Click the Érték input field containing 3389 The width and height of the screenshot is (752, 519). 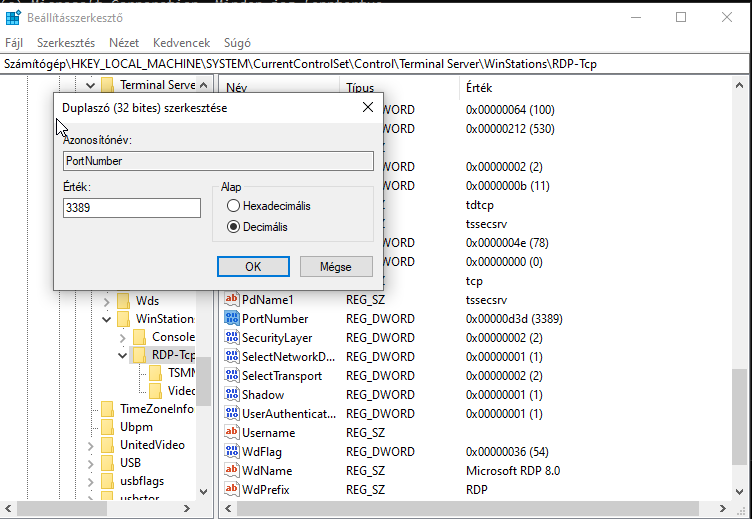[x=131, y=208]
